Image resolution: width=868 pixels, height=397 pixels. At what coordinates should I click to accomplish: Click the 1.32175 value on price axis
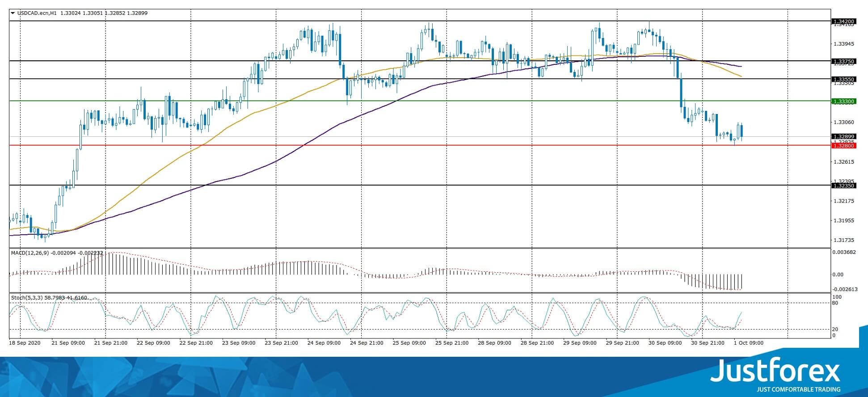843,201
